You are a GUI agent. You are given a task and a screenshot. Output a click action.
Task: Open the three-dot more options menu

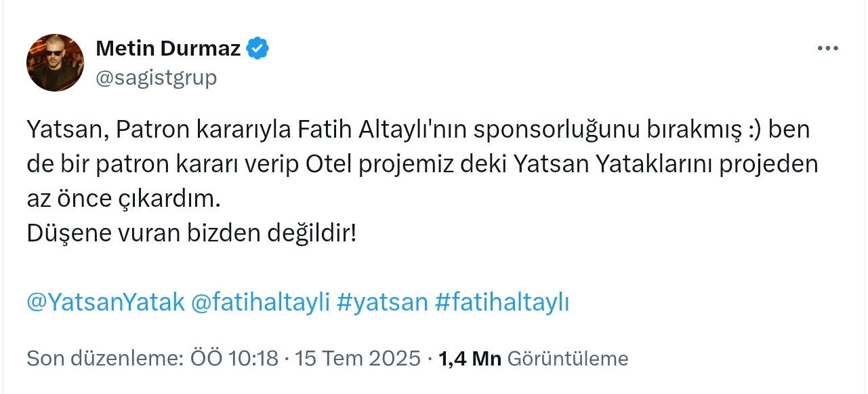tap(828, 49)
